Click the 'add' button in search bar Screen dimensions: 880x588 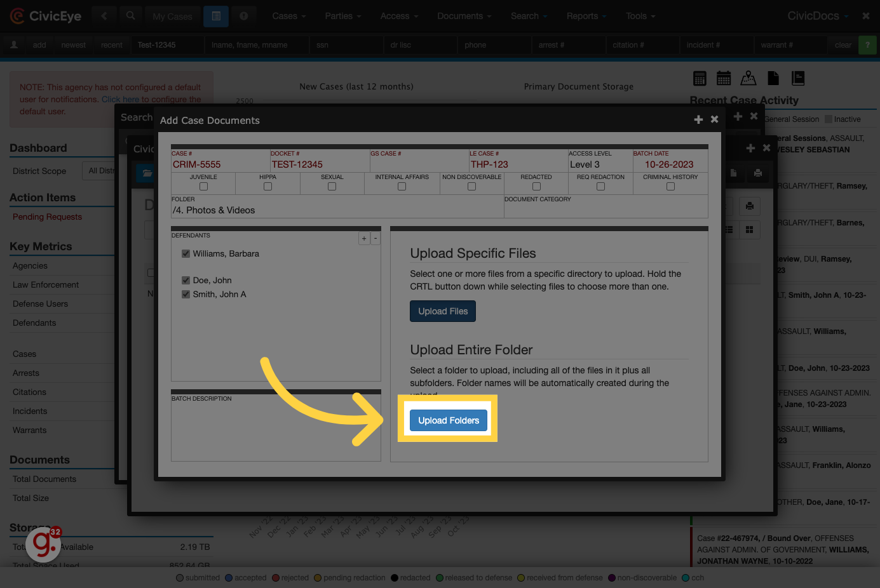click(x=39, y=44)
